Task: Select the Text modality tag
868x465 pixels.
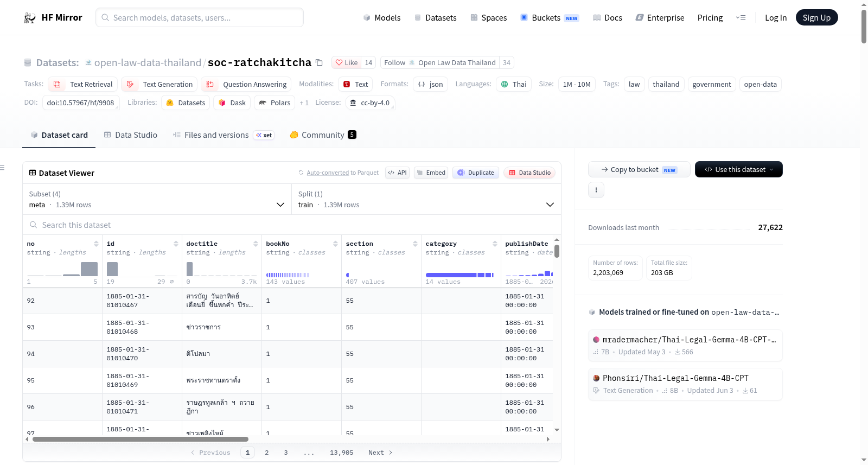Action: pos(355,85)
